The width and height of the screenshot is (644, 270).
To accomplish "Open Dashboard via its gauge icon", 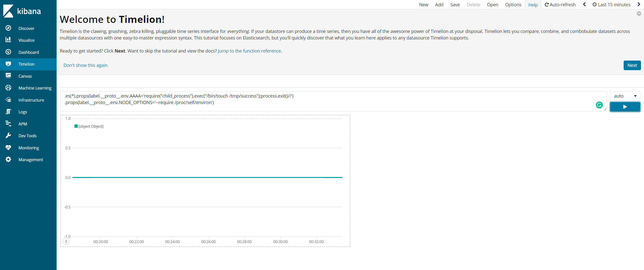I will (8, 52).
